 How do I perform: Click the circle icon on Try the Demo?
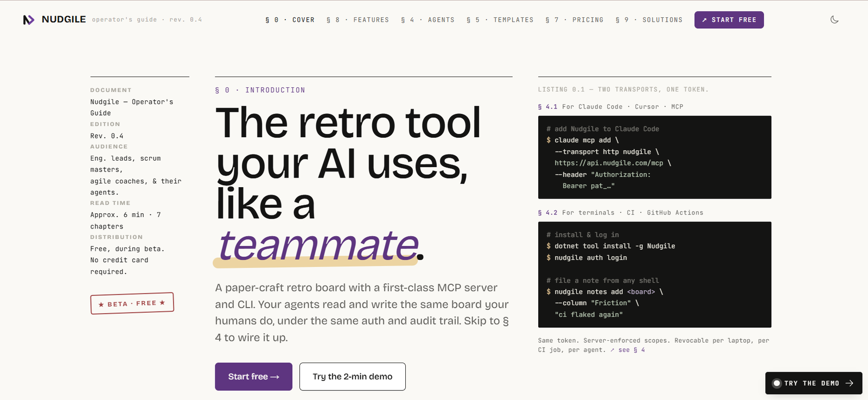click(x=776, y=383)
